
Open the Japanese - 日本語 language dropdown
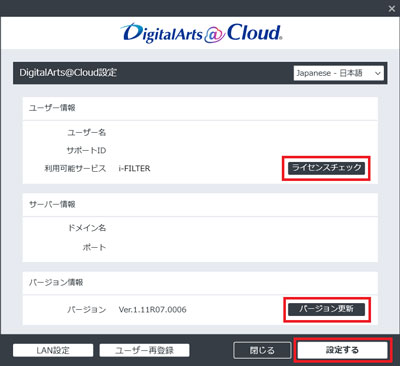click(339, 73)
